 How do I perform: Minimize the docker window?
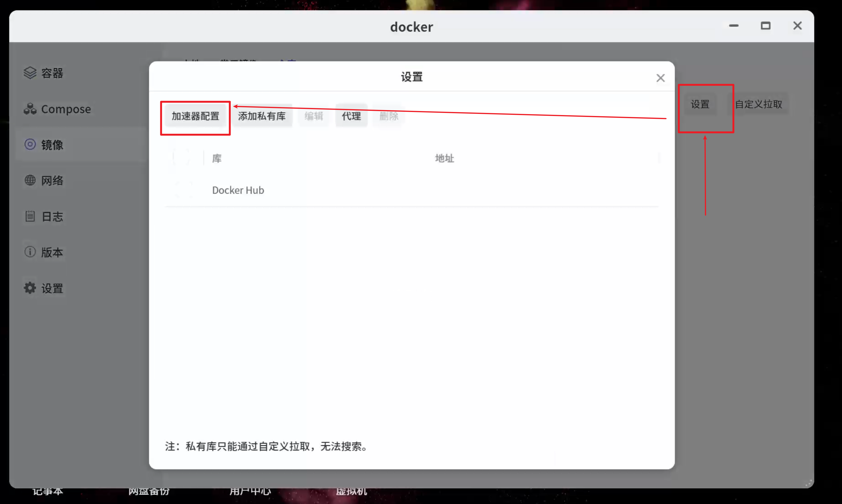(734, 26)
